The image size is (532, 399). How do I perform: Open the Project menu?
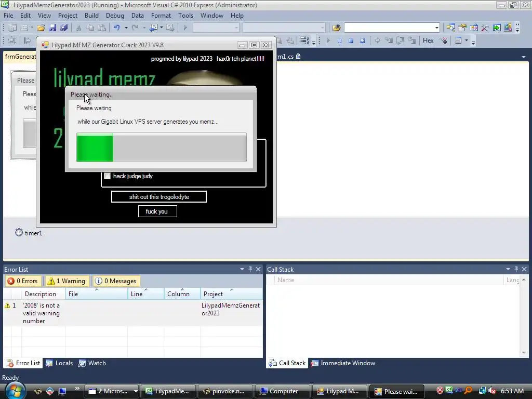point(68,16)
